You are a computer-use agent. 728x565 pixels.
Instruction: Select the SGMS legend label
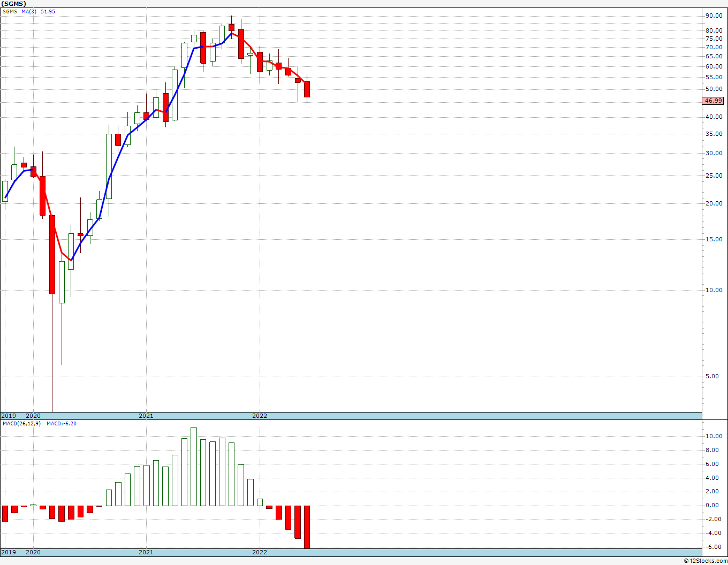(9, 11)
